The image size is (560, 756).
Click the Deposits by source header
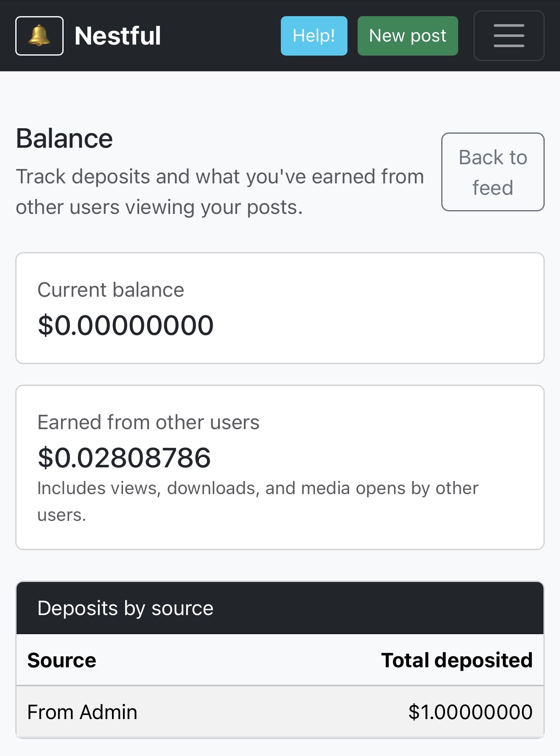(x=126, y=608)
